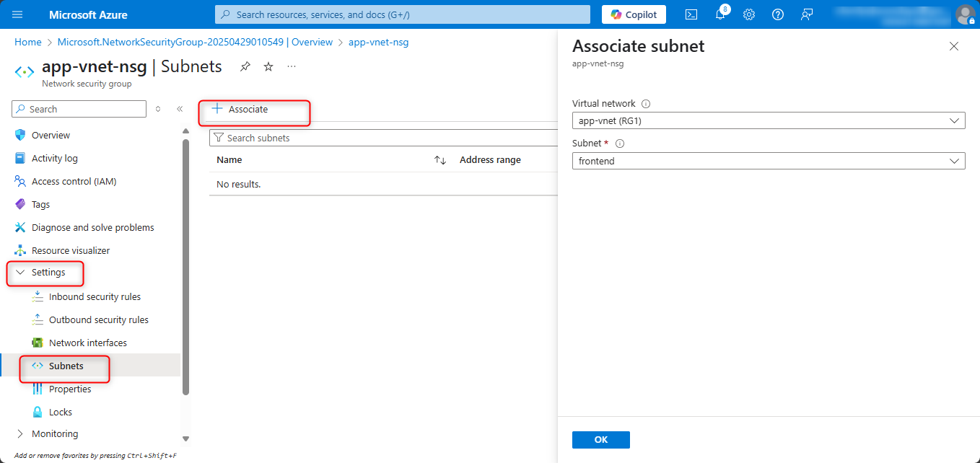980x463 pixels.
Task: Click the sidebar Search field
Action: (79, 109)
